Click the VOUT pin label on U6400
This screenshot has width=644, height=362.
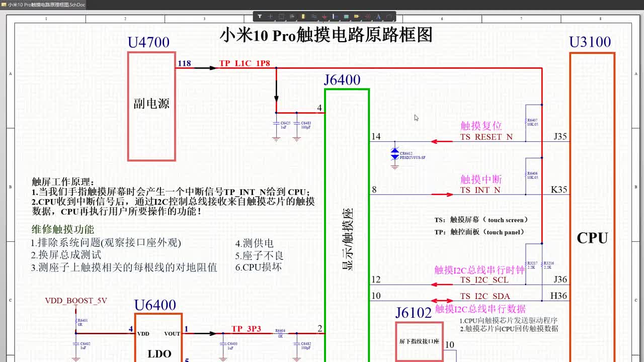coord(172,334)
